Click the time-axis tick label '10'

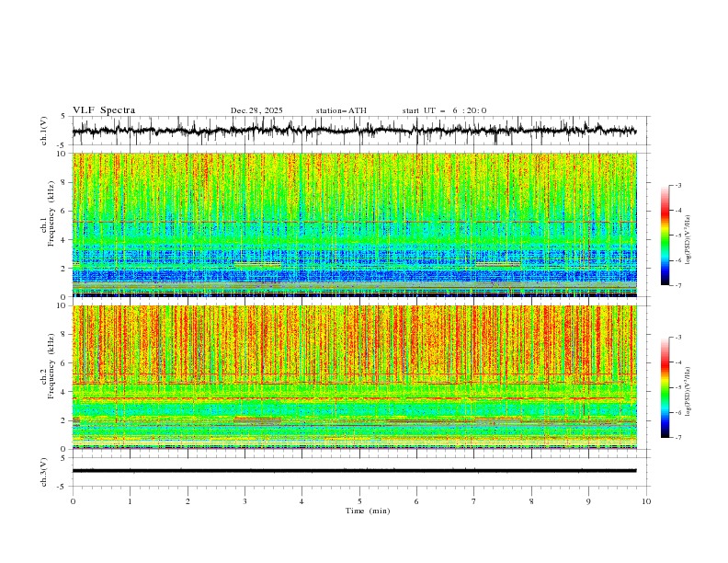click(x=646, y=501)
